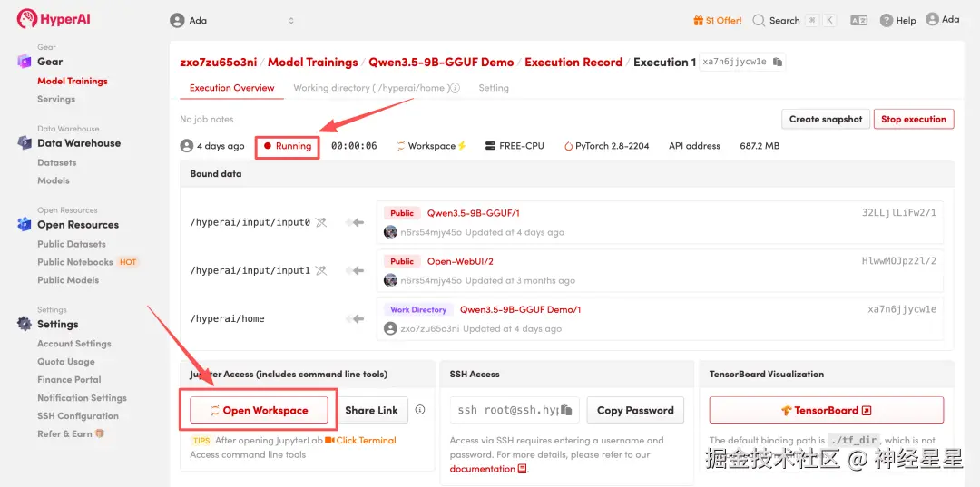Click Execution Record breadcrumb

(x=573, y=63)
